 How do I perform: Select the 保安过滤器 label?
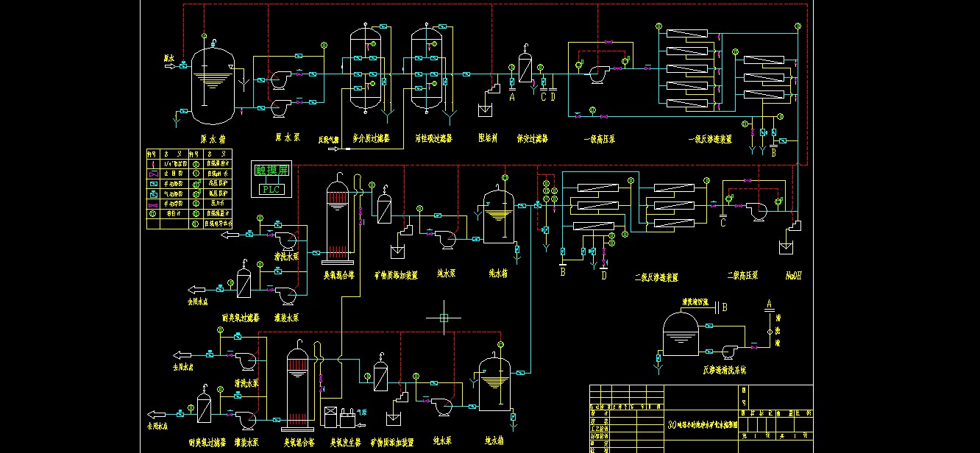point(533,138)
